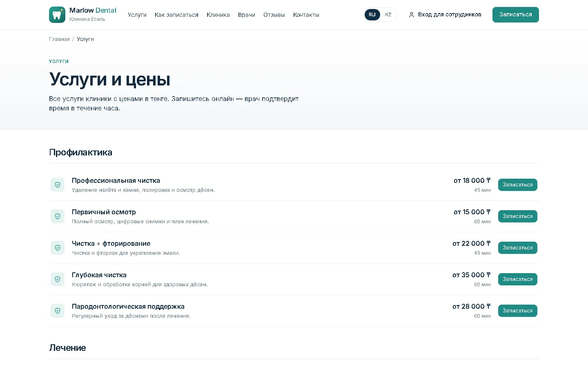
Task: Book Глубокая чистка with Записаться
Action: (x=518, y=279)
